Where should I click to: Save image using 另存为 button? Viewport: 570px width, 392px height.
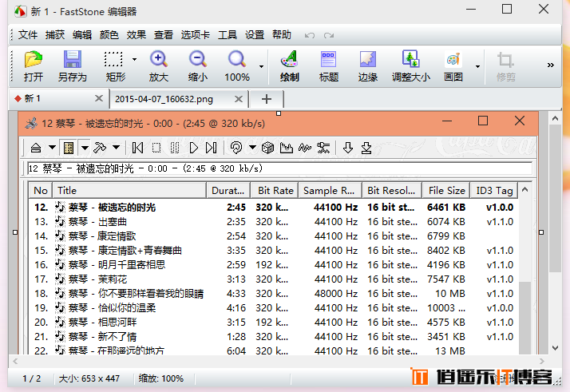pos(73,66)
